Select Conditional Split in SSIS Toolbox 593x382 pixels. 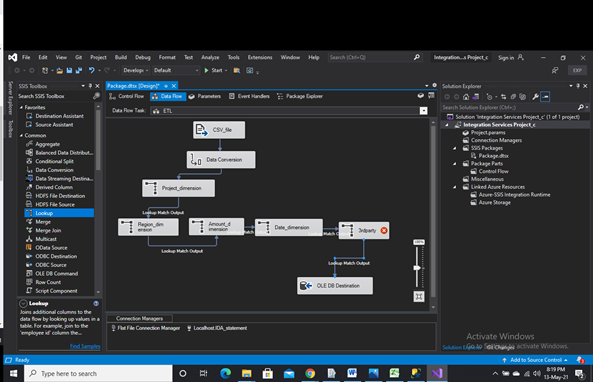point(54,161)
